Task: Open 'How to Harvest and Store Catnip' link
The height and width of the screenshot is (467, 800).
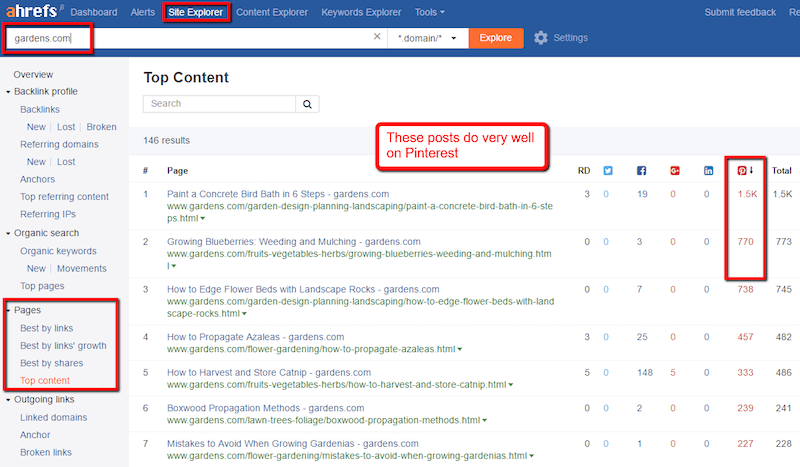Action: (269, 373)
